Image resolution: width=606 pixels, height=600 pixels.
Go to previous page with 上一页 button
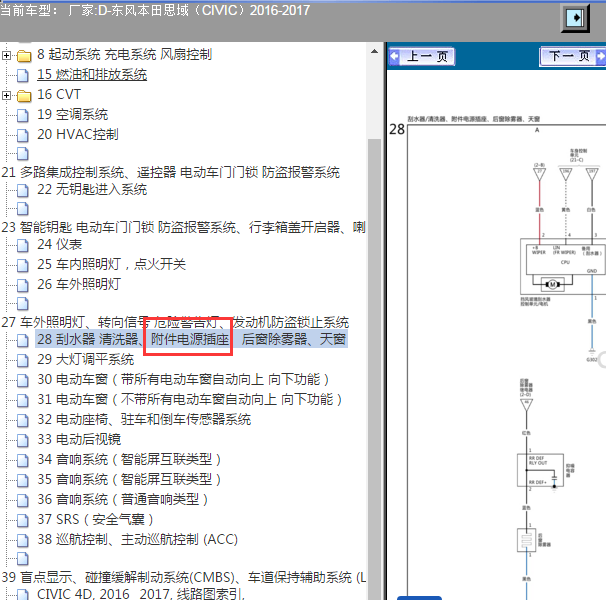(421, 57)
